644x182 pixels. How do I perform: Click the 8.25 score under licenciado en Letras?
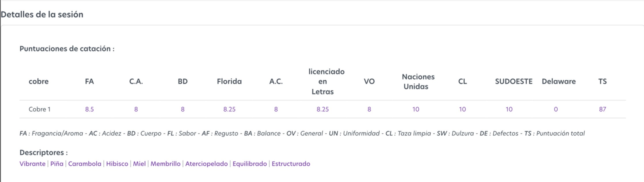point(323,109)
